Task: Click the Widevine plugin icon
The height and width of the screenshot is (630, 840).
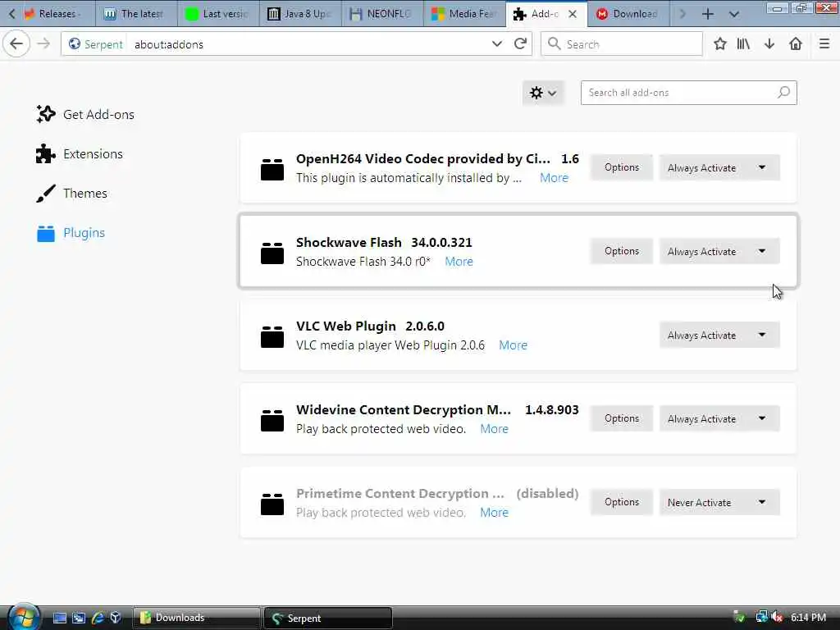Action: tap(272, 419)
